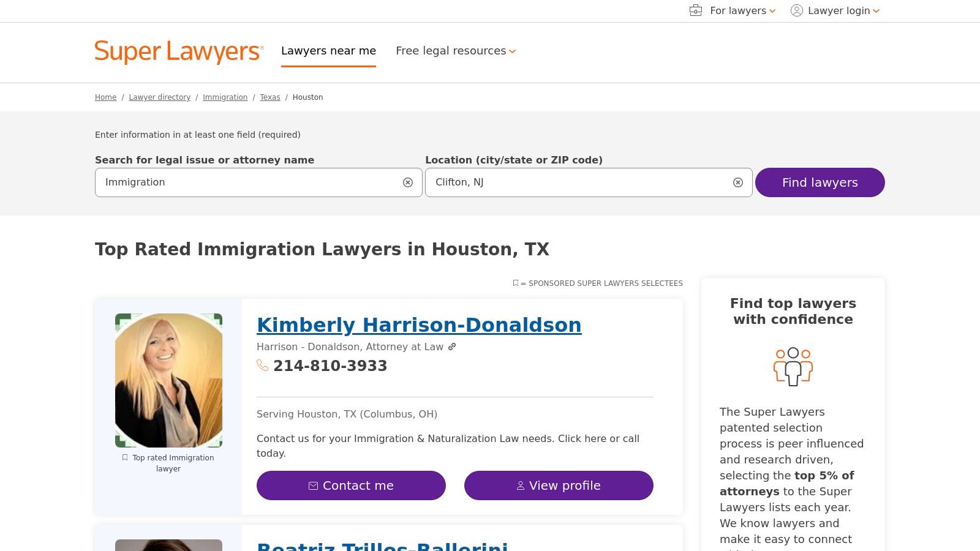Open the firm website external link icon

[x=452, y=347]
